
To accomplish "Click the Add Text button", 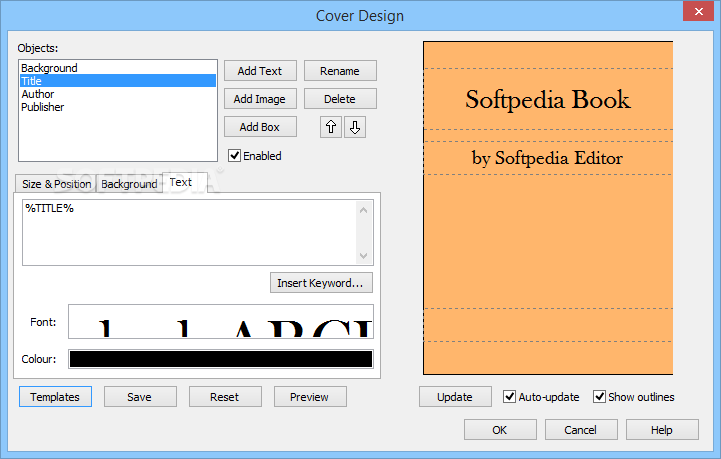I will tap(260, 71).
